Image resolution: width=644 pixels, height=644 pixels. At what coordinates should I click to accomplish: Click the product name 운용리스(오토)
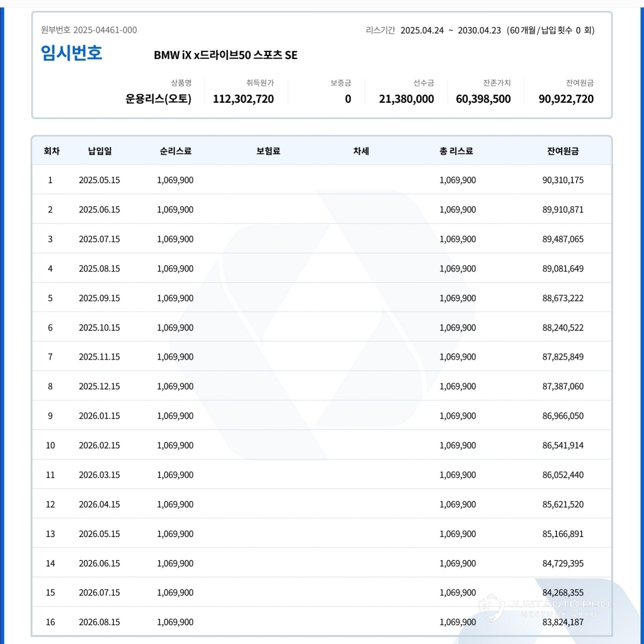(x=158, y=99)
